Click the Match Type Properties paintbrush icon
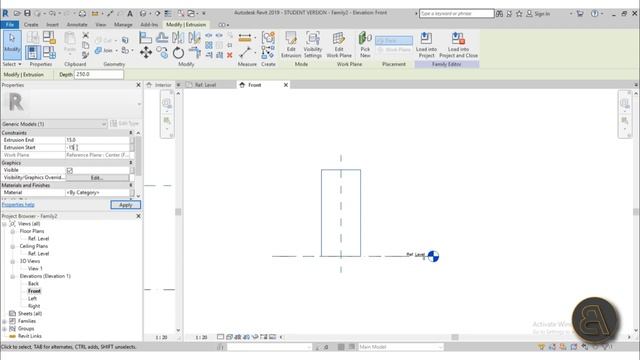 point(85,54)
